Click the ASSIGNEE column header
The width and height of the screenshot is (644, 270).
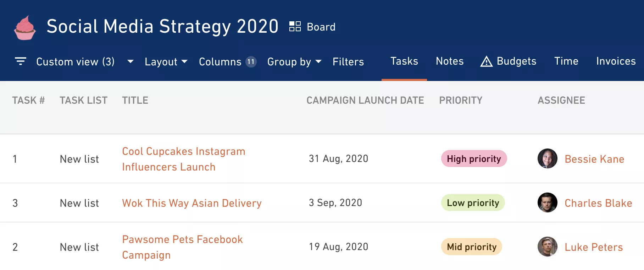tap(561, 100)
